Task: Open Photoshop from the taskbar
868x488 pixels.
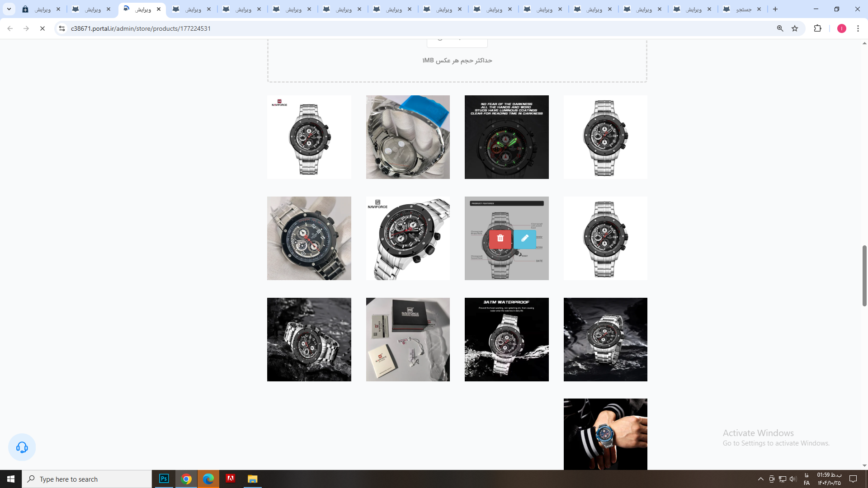Action: click(x=164, y=479)
